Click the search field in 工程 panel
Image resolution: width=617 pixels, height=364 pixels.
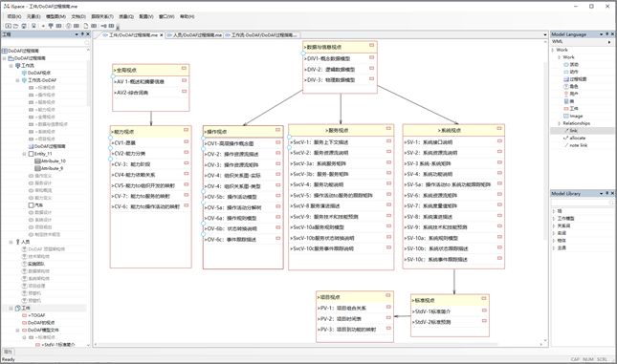[46, 42]
